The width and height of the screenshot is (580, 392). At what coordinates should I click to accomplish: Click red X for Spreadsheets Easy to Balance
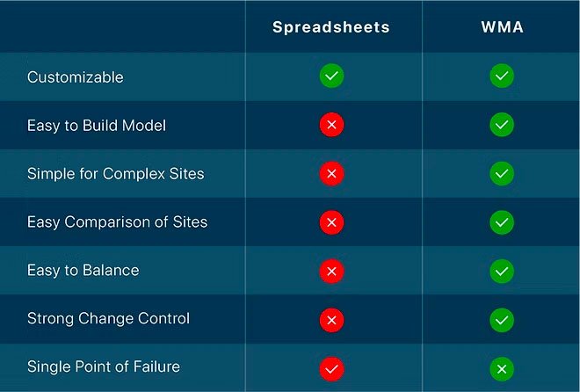coord(331,271)
